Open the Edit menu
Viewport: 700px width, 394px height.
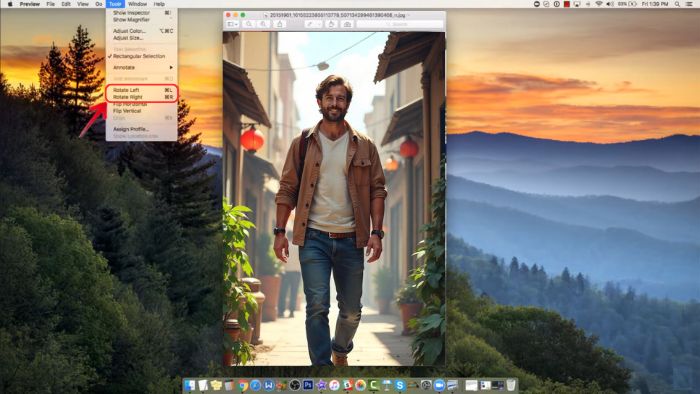(66, 4)
